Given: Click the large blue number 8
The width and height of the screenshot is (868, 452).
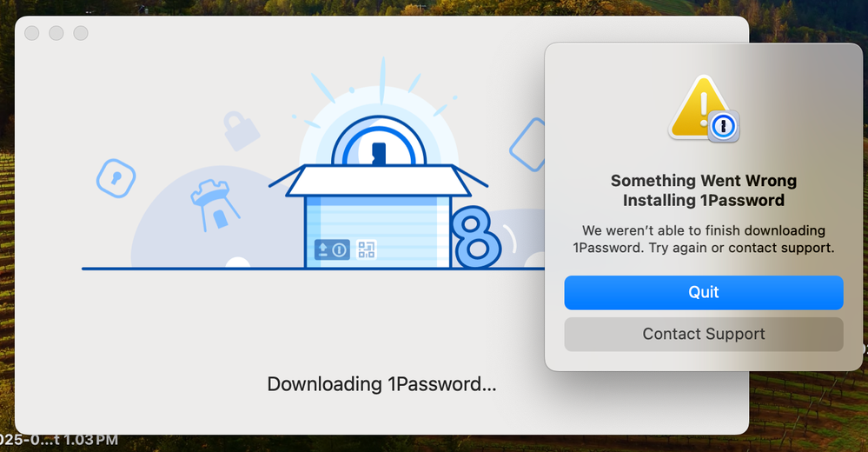Looking at the screenshot, I should coord(475,237).
